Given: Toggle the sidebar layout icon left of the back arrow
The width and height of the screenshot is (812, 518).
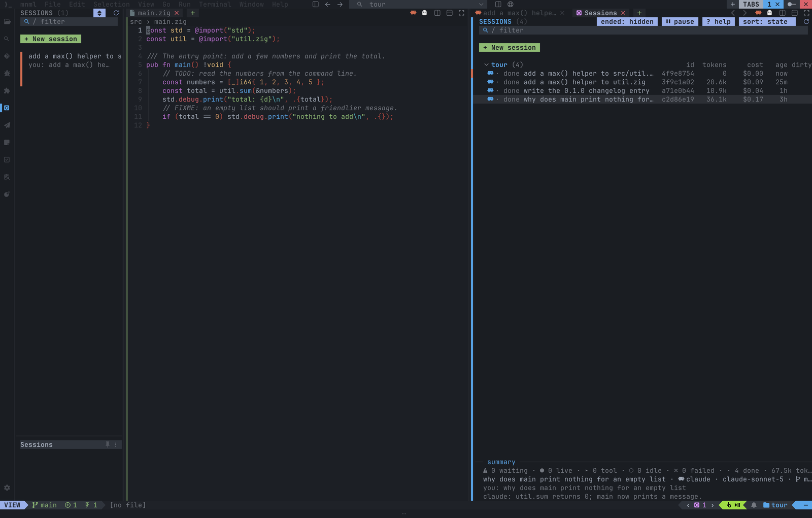Looking at the screenshot, I should pyautogui.click(x=316, y=5).
